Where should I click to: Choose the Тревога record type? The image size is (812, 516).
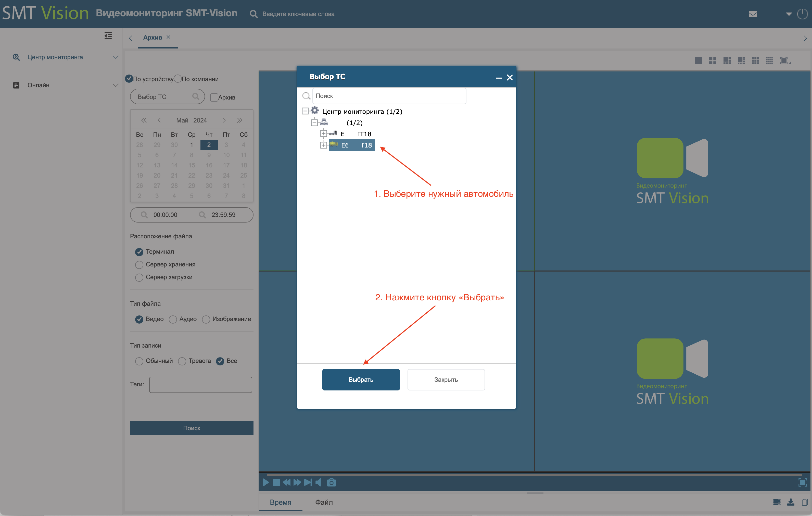point(182,361)
